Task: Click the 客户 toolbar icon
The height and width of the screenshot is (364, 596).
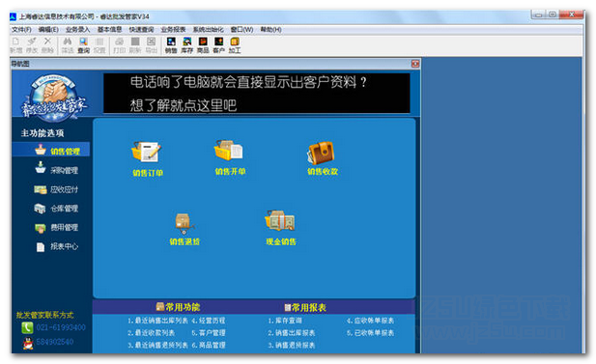Action: tap(218, 45)
